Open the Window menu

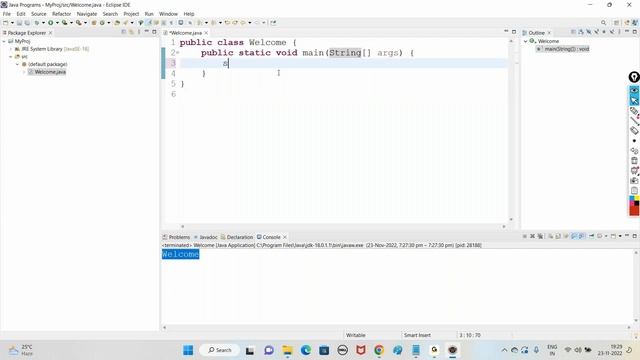point(168,14)
